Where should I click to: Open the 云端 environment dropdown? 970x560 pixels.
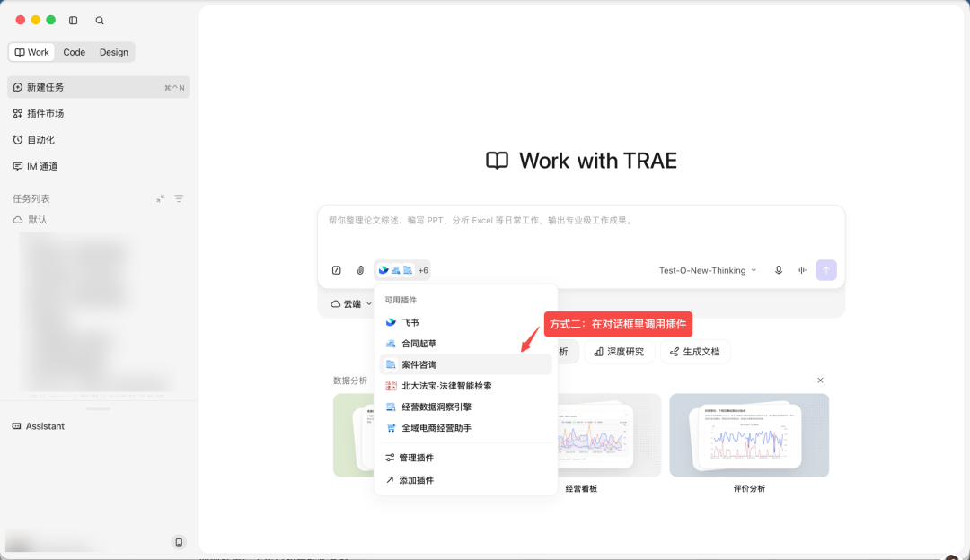351,304
